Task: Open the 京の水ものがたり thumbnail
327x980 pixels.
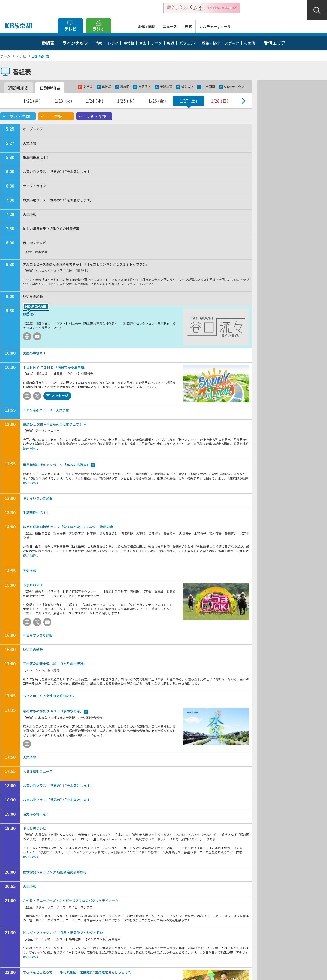Action: coord(216,726)
